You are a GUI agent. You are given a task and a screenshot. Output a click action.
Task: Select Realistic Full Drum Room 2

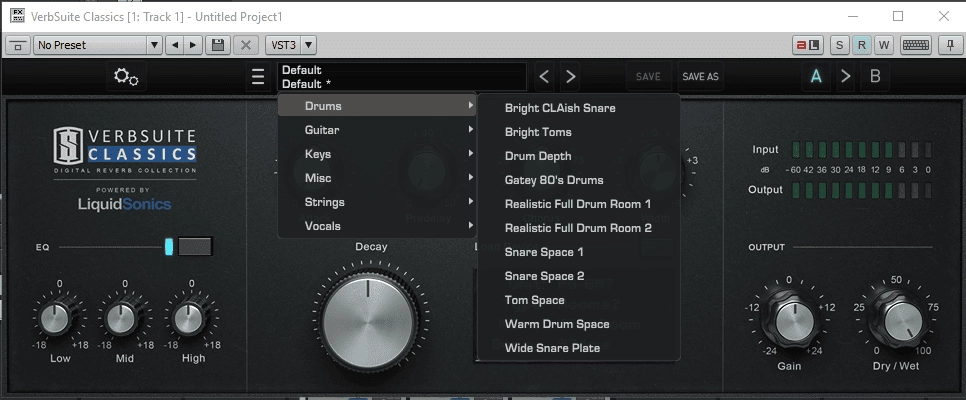click(x=578, y=228)
